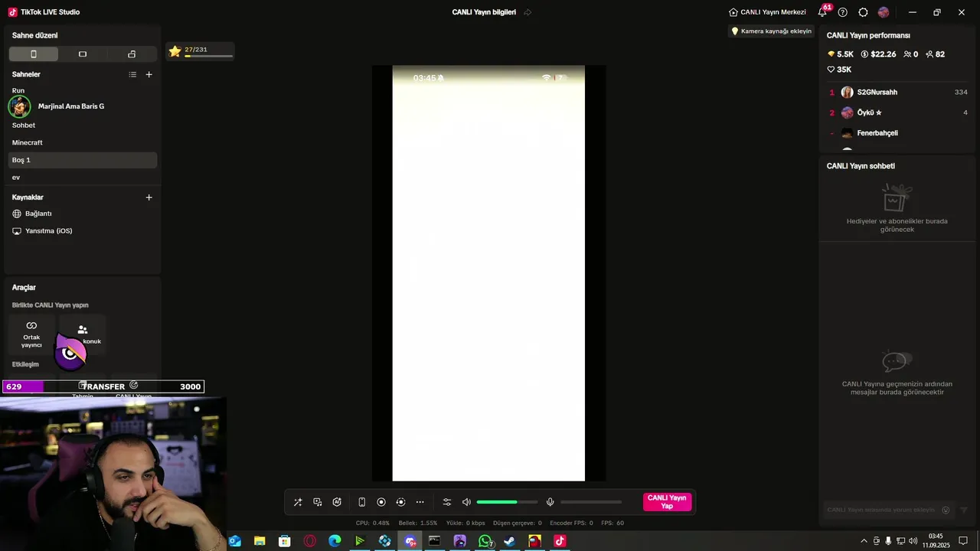Open top gifter S2GNursahh row

pyautogui.click(x=899, y=92)
